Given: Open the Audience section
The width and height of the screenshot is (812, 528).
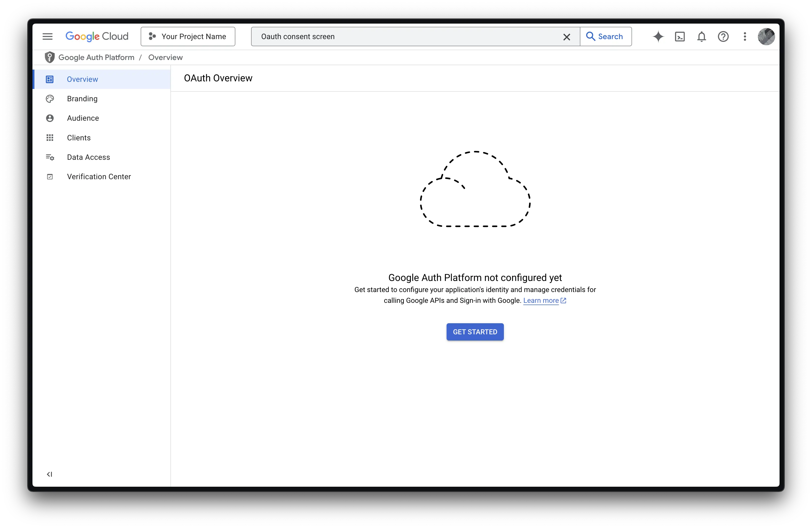Looking at the screenshot, I should [x=102, y=118].
